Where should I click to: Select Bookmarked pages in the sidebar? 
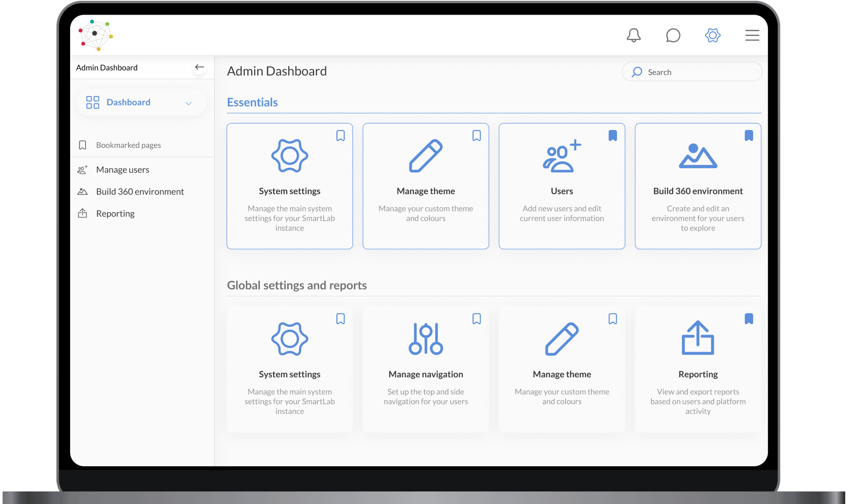(128, 145)
